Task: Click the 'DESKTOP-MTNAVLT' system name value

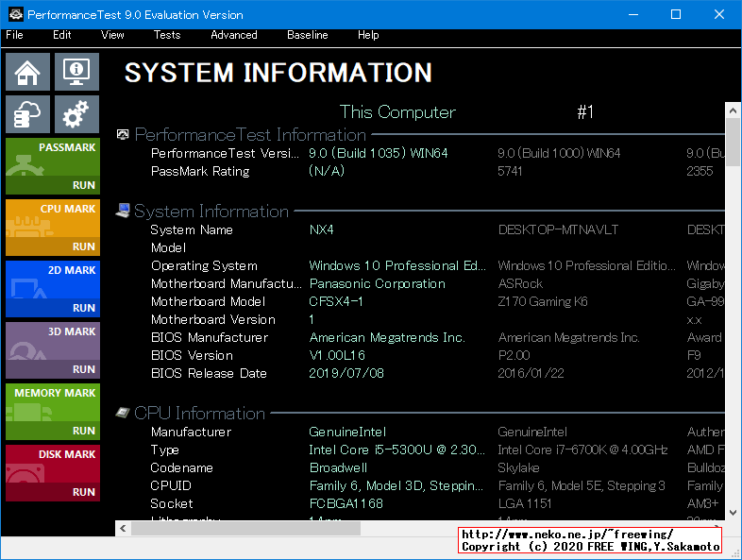Action: pyautogui.click(x=558, y=230)
